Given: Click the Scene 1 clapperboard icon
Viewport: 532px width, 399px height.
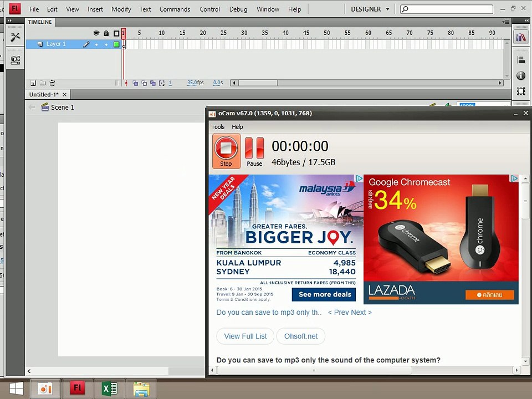Looking at the screenshot, I should [45, 107].
